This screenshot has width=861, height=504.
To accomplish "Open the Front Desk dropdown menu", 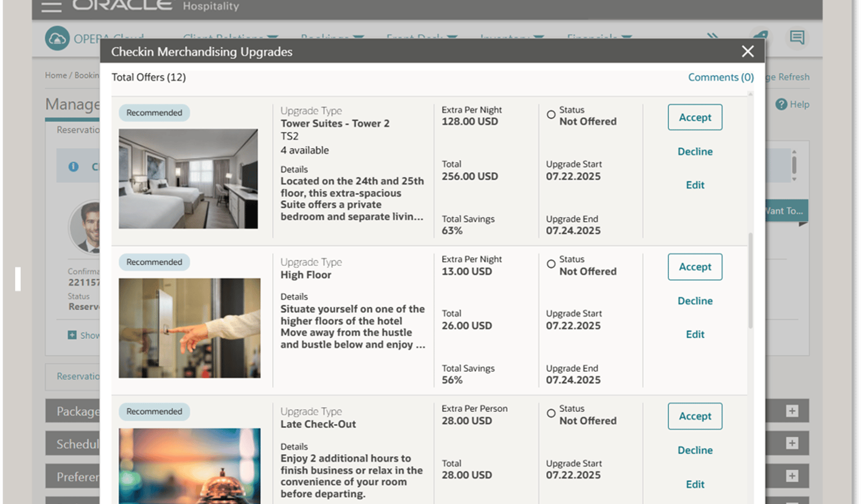I will click(x=421, y=37).
